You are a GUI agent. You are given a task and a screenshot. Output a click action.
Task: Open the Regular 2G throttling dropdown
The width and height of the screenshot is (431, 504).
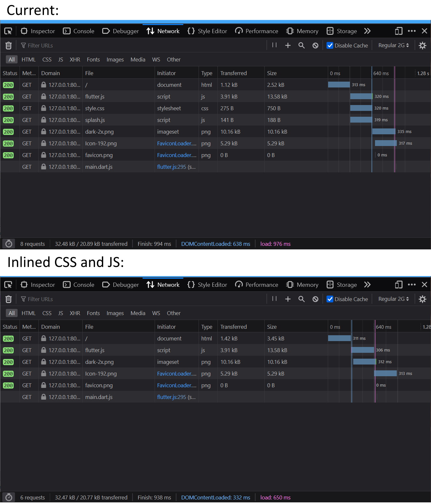click(x=393, y=45)
